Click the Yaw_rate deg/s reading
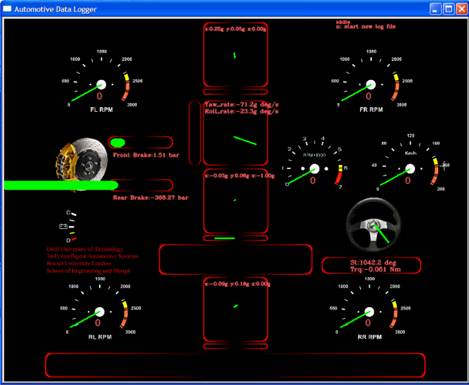The image size is (469, 385). pyautogui.click(x=241, y=104)
